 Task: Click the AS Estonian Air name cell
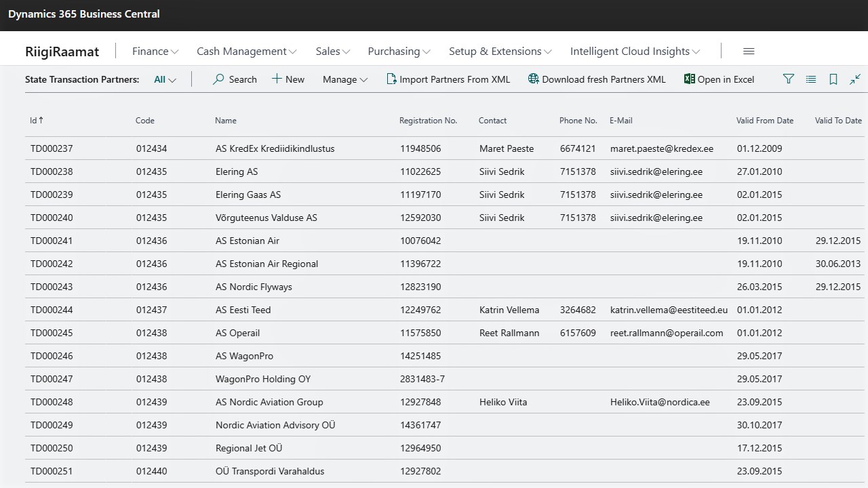coord(248,241)
